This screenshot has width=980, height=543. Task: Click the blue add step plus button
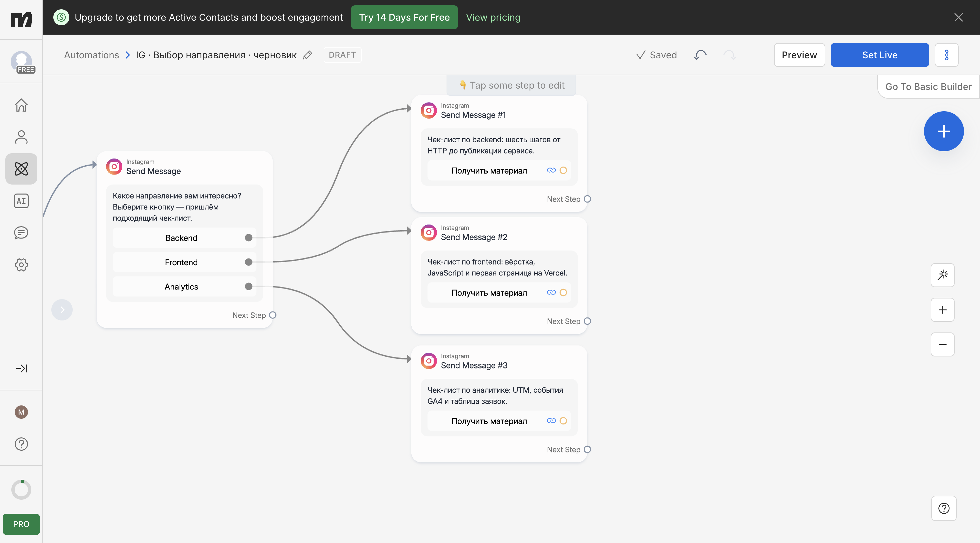click(x=943, y=131)
